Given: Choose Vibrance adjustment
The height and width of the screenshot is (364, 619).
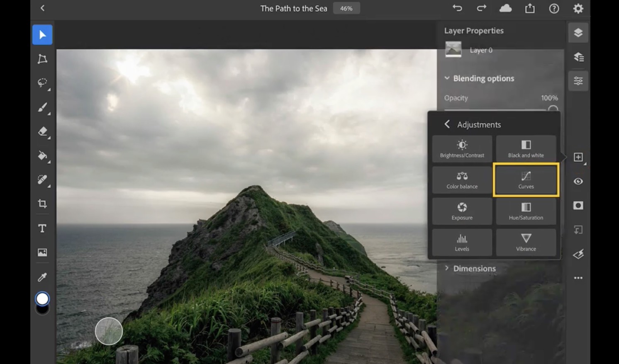Looking at the screenshot, I should tap(526, 243).
